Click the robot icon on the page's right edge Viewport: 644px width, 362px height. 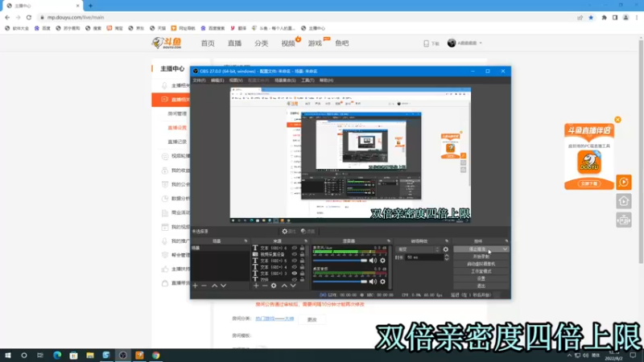click(623, 220)
